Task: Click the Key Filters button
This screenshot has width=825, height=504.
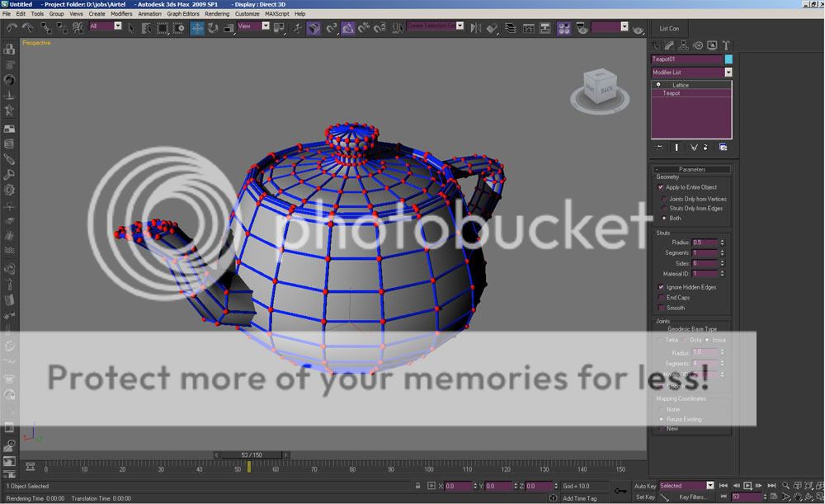Action: (694, 497)
